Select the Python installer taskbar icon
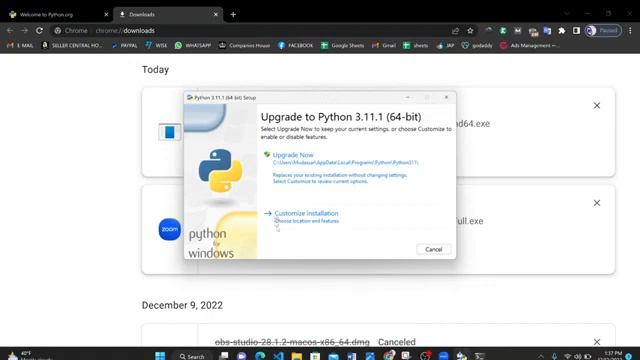The width and height of the screenshot is (640, 360). coord(462,356)
